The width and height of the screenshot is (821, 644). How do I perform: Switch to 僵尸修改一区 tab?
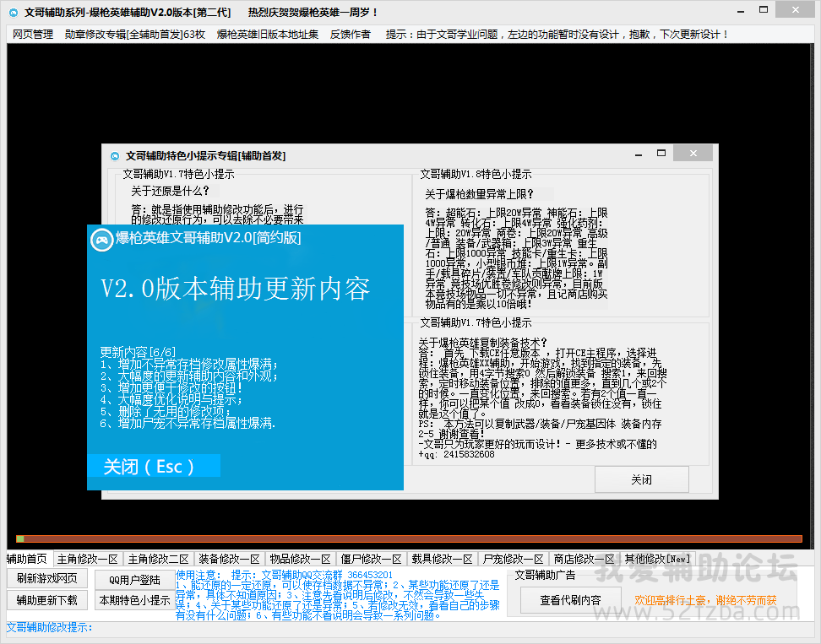[x=372, y=560]
